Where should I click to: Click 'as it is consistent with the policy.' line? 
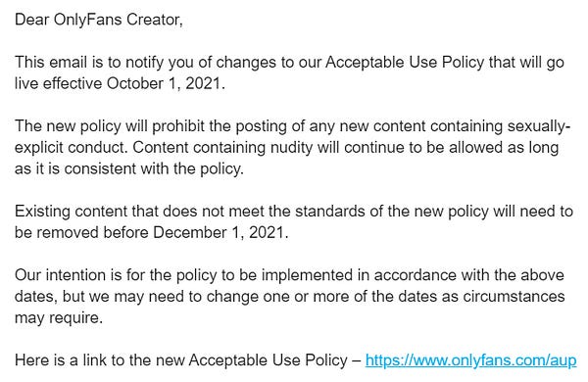click(129, 169)
